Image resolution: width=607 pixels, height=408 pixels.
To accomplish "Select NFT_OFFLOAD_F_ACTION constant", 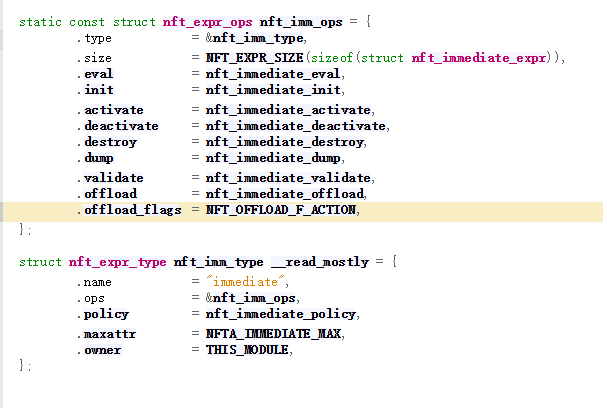I will (x=281, y=210).
